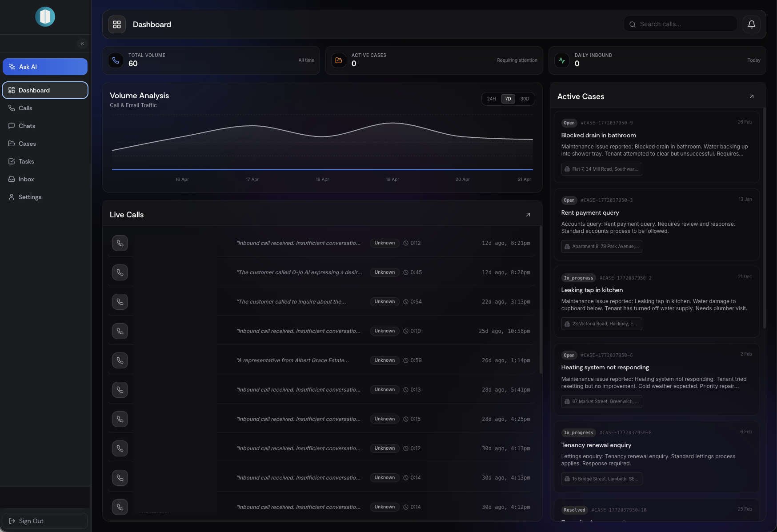777x532 pixels.
Task: Click clock icon beside 0:45 duration
Action: [406, 272]
